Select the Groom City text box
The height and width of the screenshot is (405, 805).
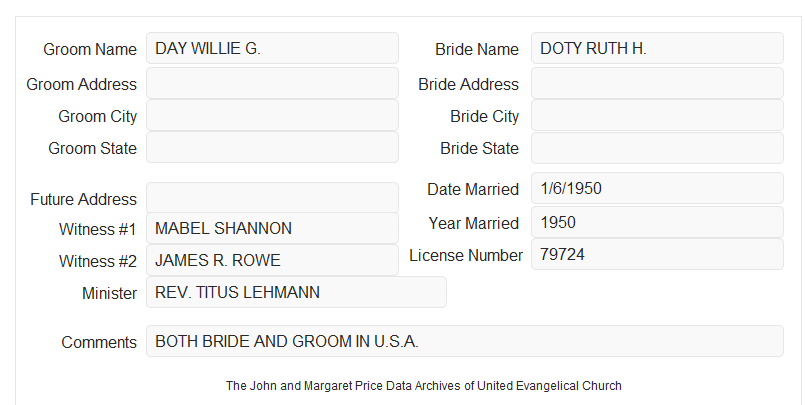[272, 115]
